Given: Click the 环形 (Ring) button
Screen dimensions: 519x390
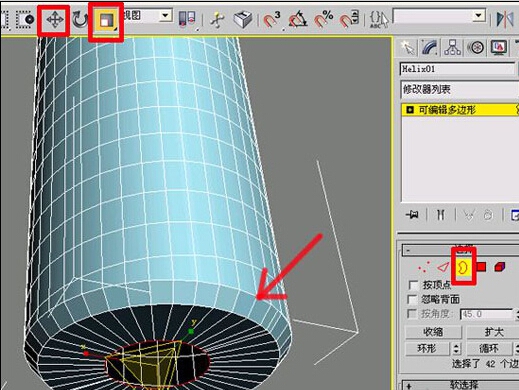Looking at the screenshot, I should [427, 349].
